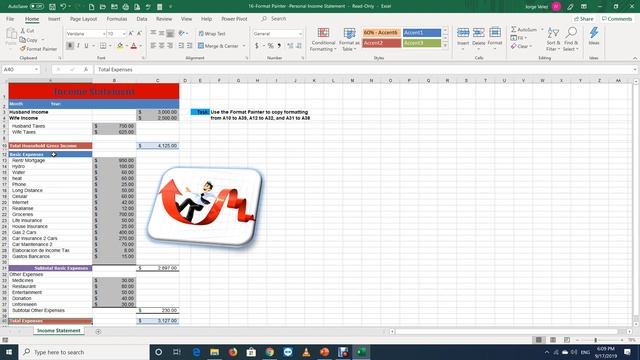Open the Windows Start menu
The width and height of the screenshot is (640, 360).
tap(9, 352)
